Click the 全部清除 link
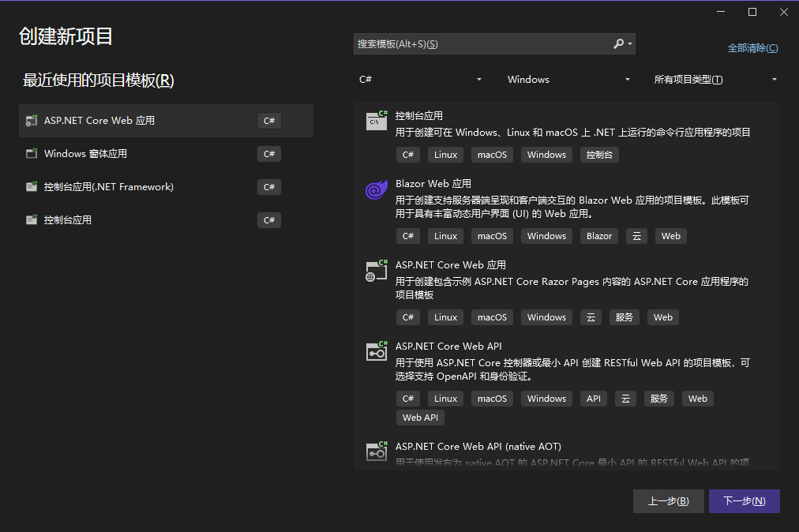Screen dimensions: 799x532 click(752, 48)
